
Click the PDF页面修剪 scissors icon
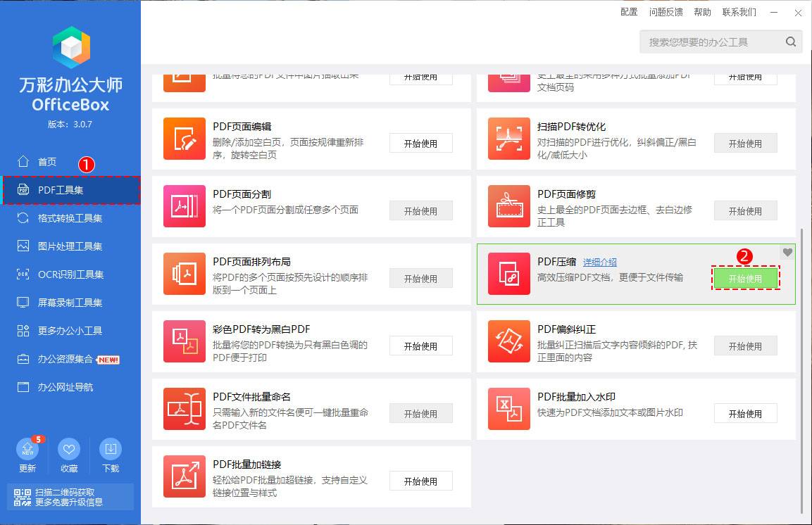(509, 206)
